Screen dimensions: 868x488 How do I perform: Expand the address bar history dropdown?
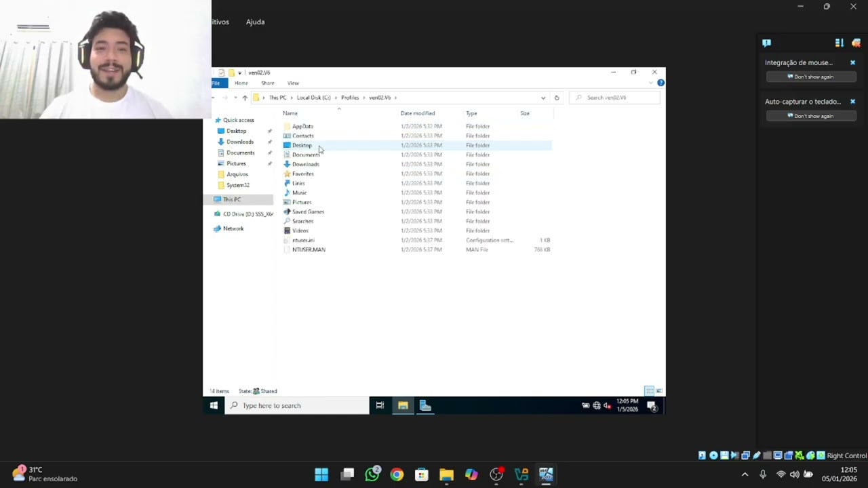click(x=543, y=98)
